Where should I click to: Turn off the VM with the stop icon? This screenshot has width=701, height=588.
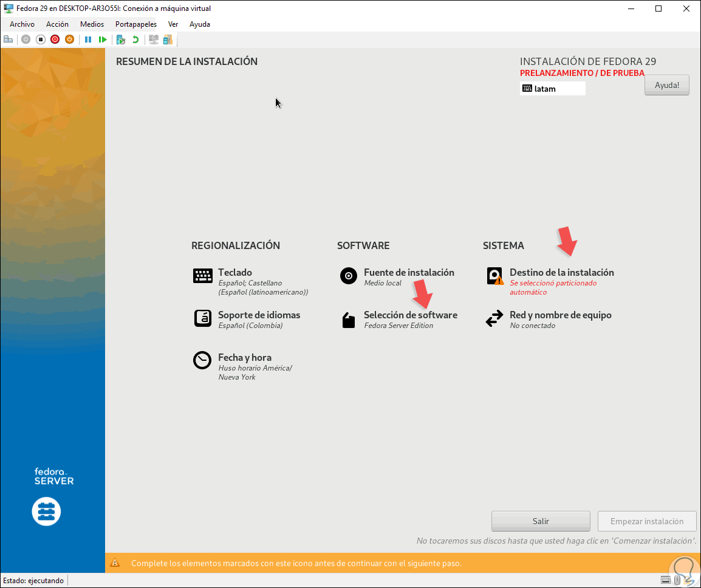tap(41, 39)
